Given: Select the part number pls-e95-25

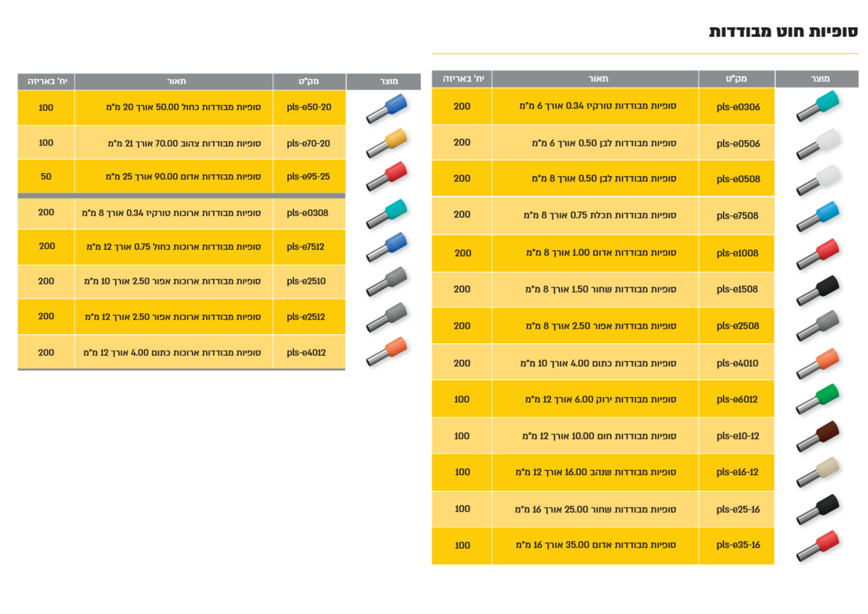Looking at the screenshot, I should click(308, 177).
